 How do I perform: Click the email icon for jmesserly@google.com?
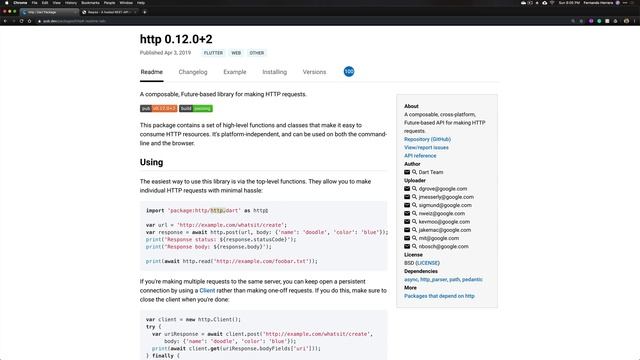point(407,197)
